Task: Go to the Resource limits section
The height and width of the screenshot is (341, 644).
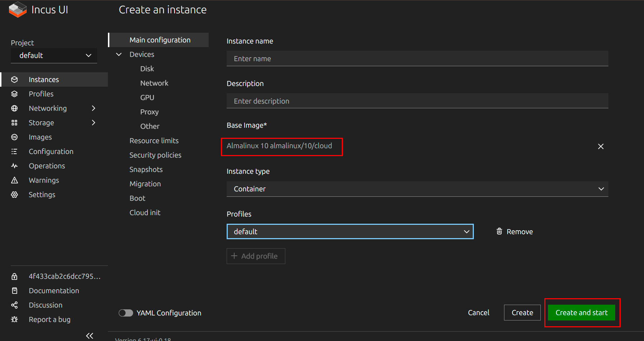Action: click(154, 141)
